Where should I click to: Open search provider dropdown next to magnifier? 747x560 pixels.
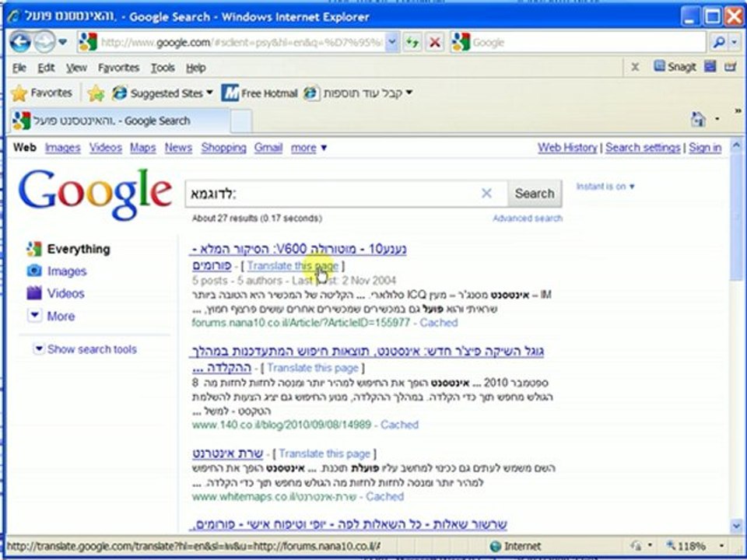click(734, 42)
